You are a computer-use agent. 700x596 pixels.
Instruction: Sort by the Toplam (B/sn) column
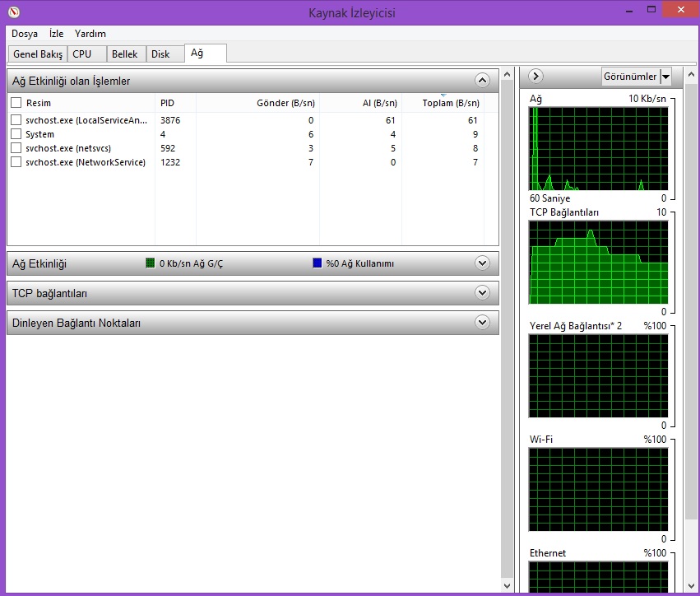point(443,103)
